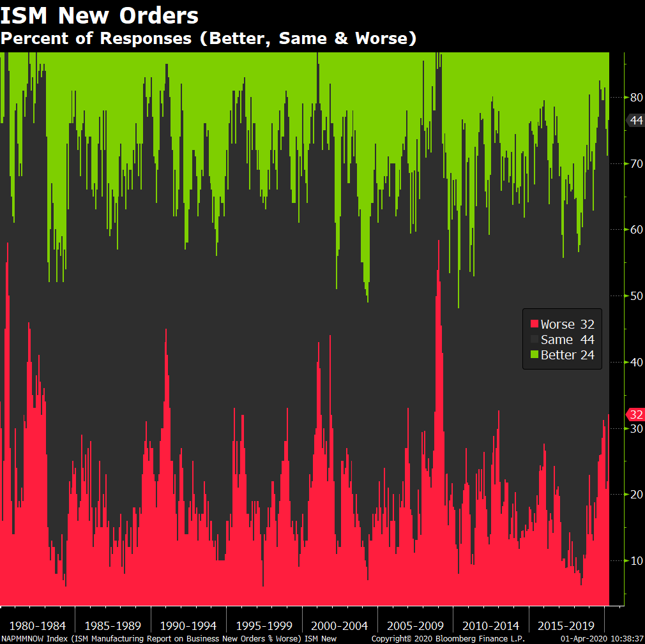Click the 1980-1984 x-axis label
This screenshot has width=645, height=644.
tap(38, 625)
